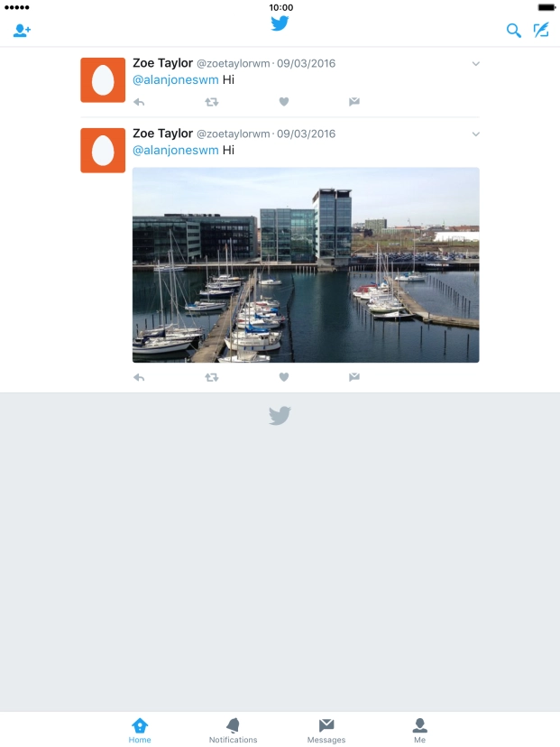Retweet the first Zoe Taylor tweet

(x=211, y=102)
